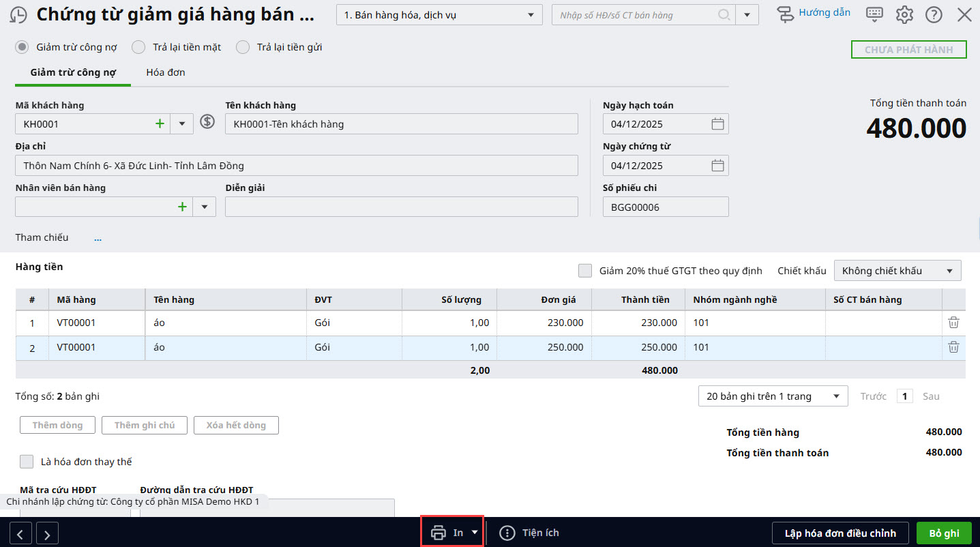Select the Trả lại tiền mặt radio option
This screenshot has width=980, height=547.
pyautogui.click(x=138, y=47)
